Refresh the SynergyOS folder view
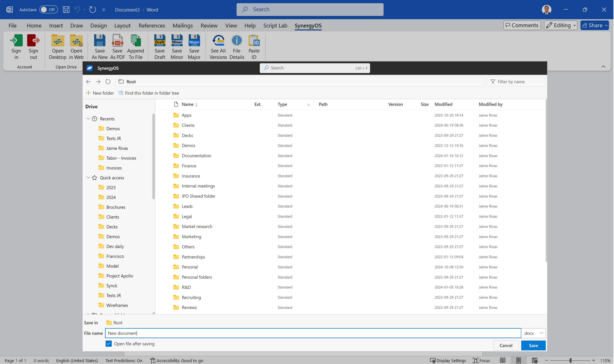This screenshot has height=364, width=614. (x=108, y=82)
